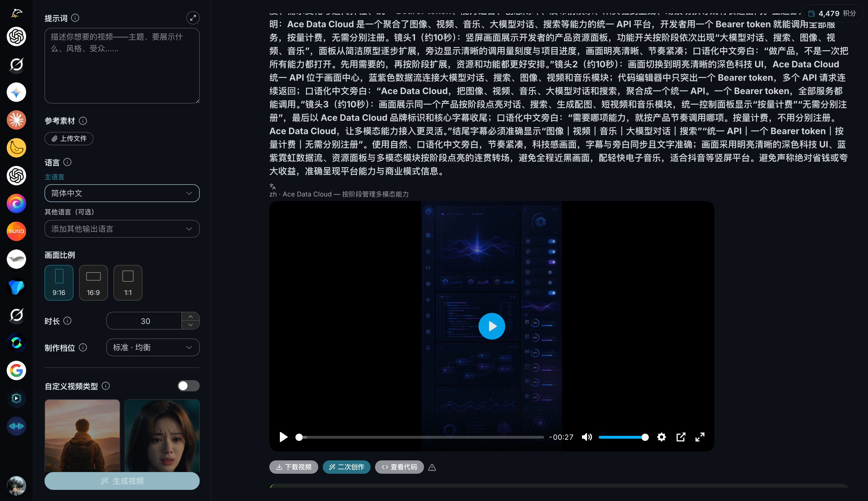Increase duration with the up arrow
868x501 pixels.
[191, 316]
